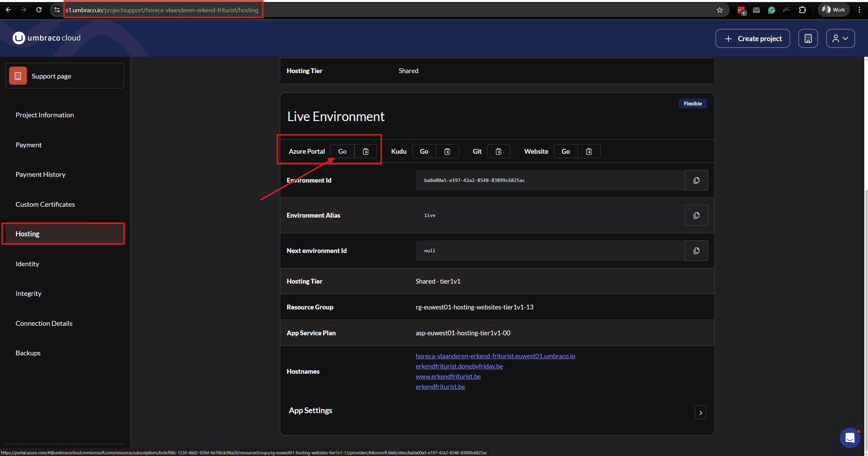Copy the Azure Portal link

pos(366,151)
